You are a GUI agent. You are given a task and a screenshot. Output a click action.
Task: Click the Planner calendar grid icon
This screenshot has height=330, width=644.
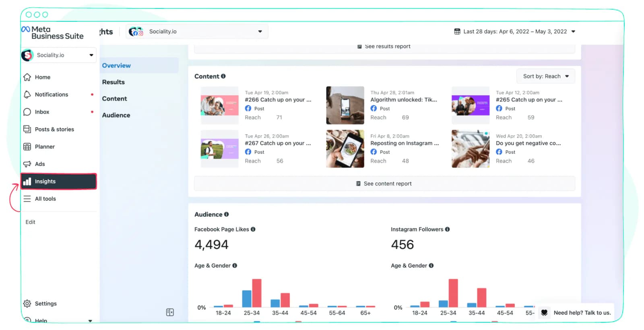27,146
